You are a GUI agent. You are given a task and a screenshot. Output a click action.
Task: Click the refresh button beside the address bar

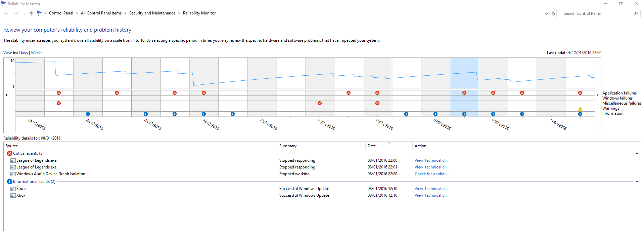(x=553, y=13)
